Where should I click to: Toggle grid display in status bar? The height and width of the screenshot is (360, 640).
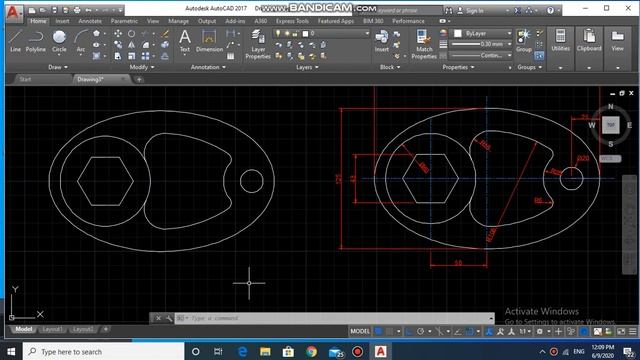pos(378,331)
